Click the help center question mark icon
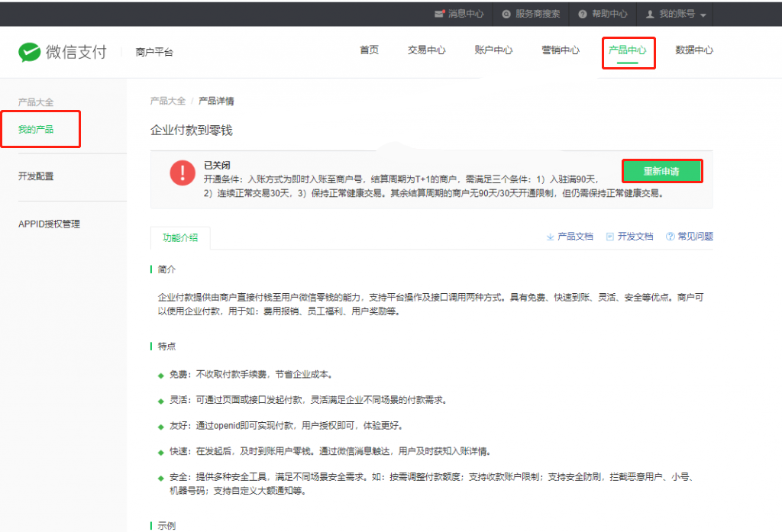This screenshot has width=782, height=532. point(583,14)
